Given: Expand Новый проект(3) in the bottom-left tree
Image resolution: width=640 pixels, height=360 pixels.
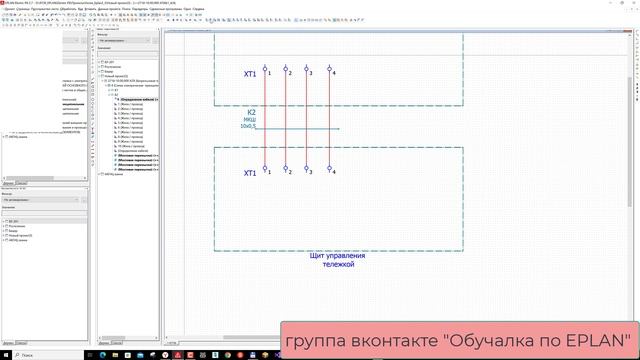Looking at the screenshot, I should pos(4,236).
